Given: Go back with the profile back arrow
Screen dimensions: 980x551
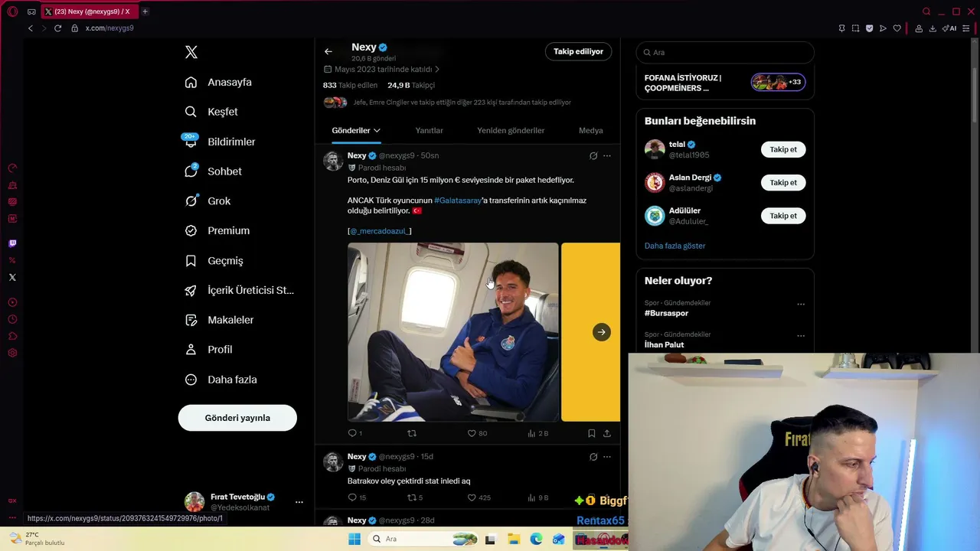Looking at the screenshot, I should [328, 51].
